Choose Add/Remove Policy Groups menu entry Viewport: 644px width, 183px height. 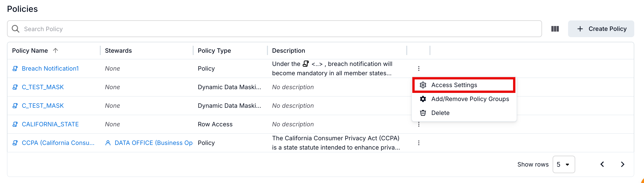coord(470,99)
